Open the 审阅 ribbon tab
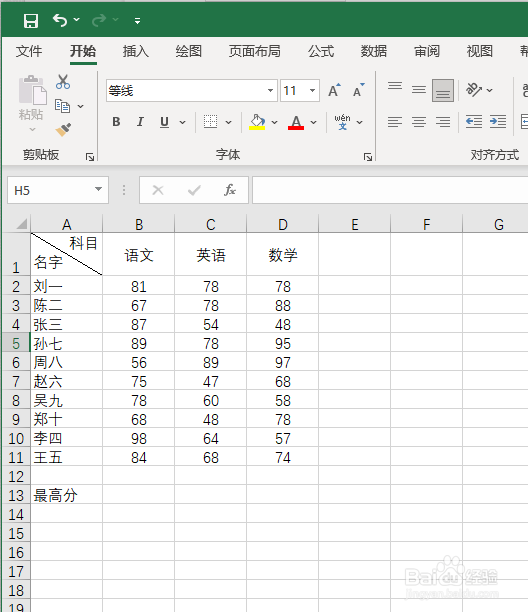The image size is (528, 612). [x=427, y=51]
